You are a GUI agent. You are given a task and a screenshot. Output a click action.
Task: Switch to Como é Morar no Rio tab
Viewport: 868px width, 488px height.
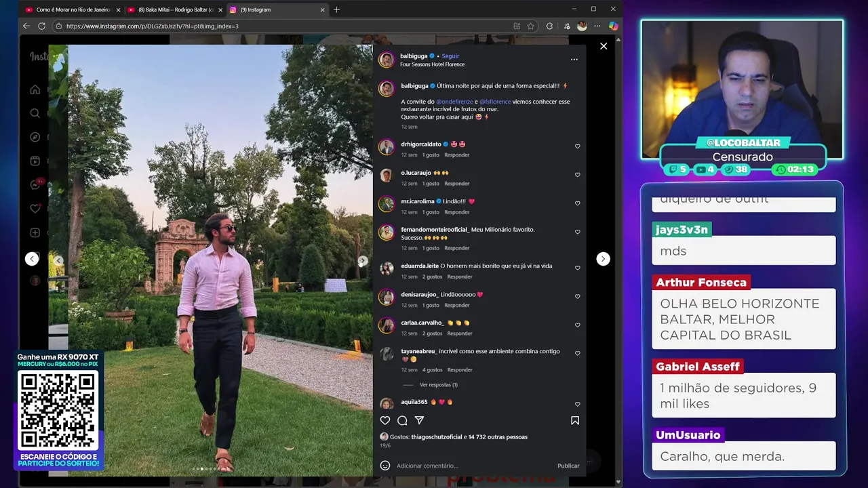coord(73,9)
